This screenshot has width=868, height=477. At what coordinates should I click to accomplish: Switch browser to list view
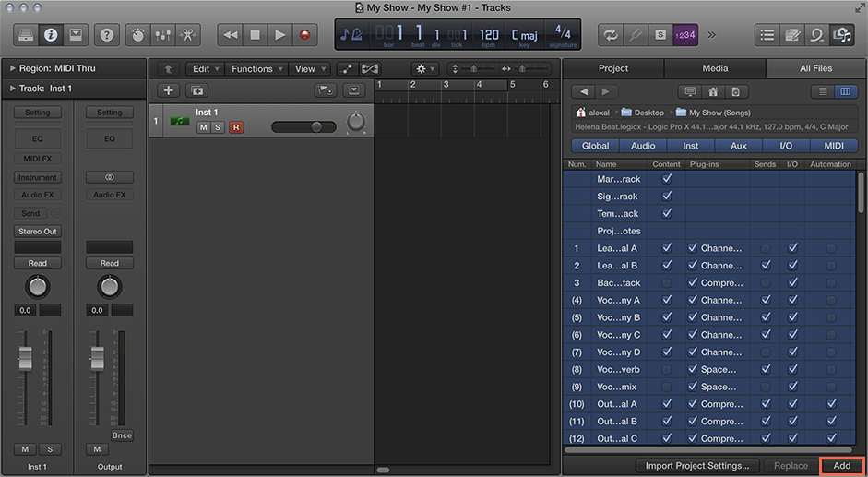(823, 91)
